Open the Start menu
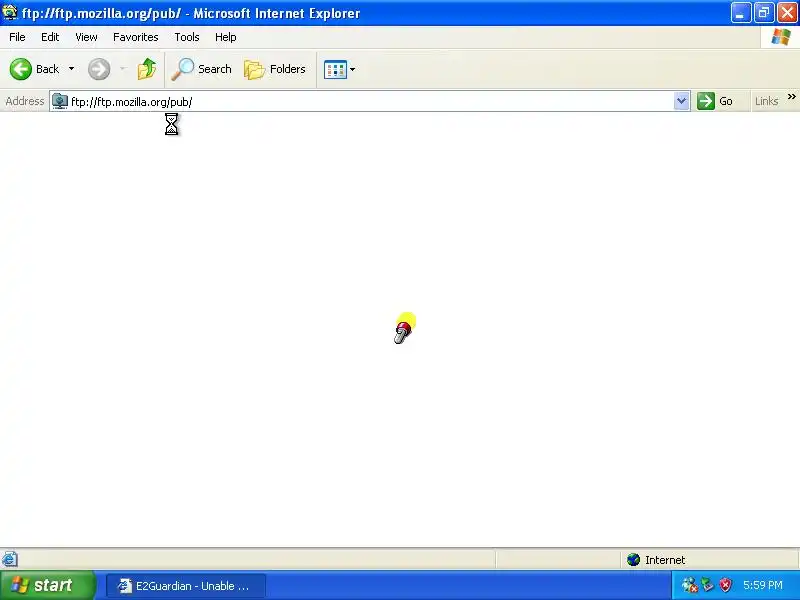The height and width of the screenshot is (600, 800). point(48,585)
